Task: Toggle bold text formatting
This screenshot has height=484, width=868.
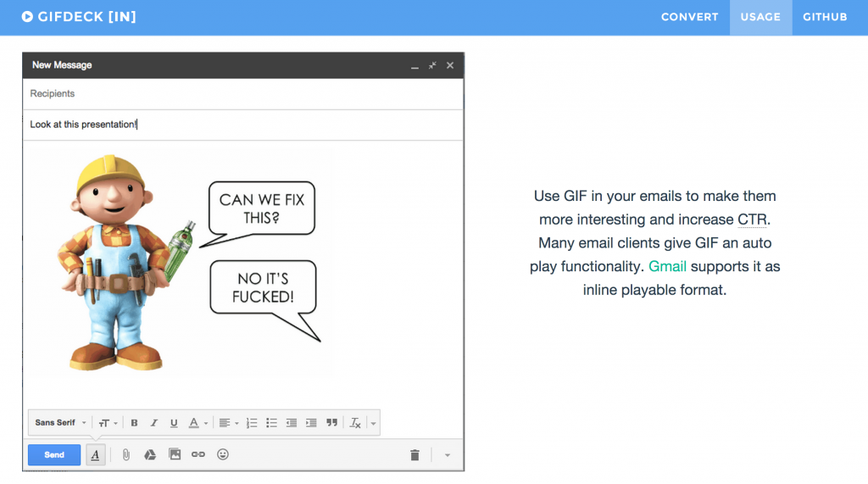Action: coord(134,423)
